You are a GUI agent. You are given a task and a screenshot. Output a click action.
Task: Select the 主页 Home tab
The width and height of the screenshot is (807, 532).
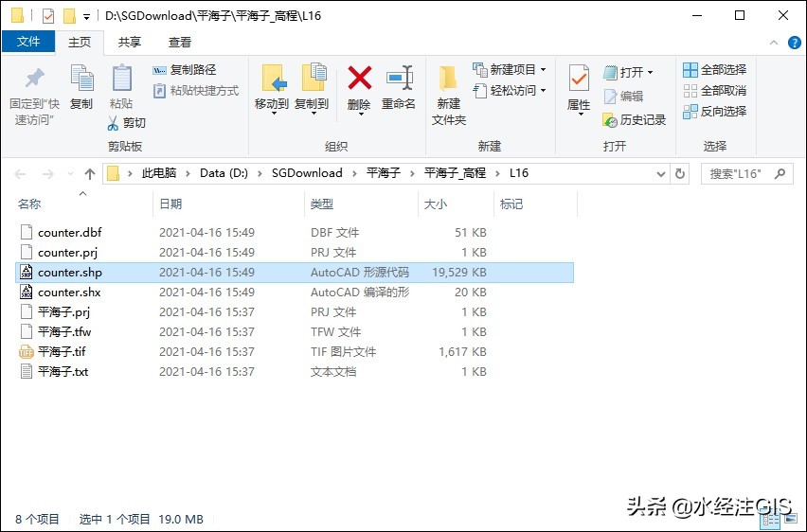pos(80,43)
